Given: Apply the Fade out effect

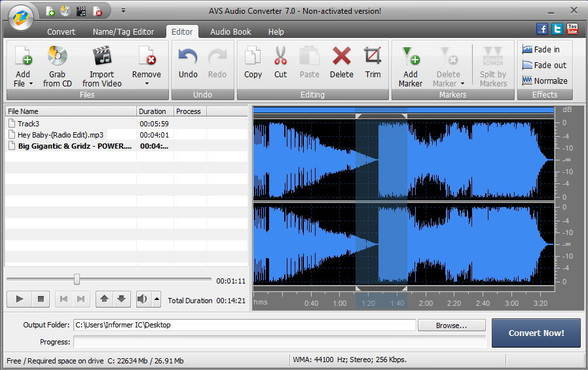Looking at the screenshot, I should click(544, 65).
